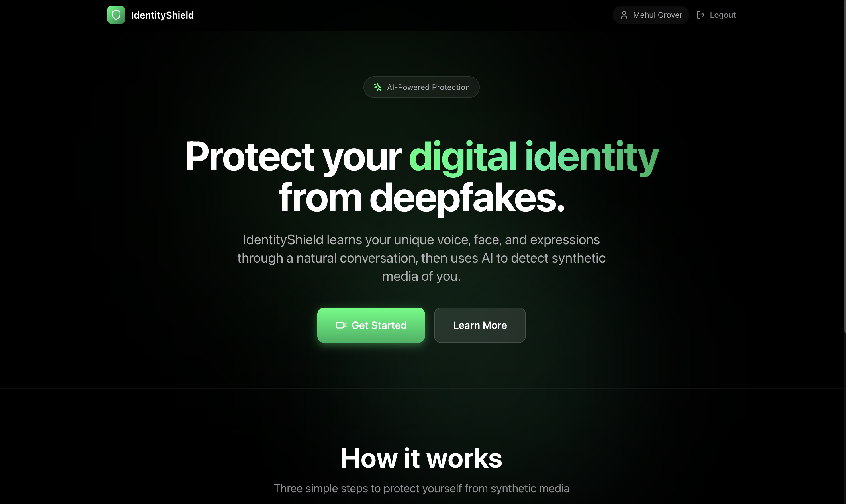The width and height of the screenshot is (846, 504).
Task: Click the page's vertical scrollbar thumb
Action: [845, 166]
